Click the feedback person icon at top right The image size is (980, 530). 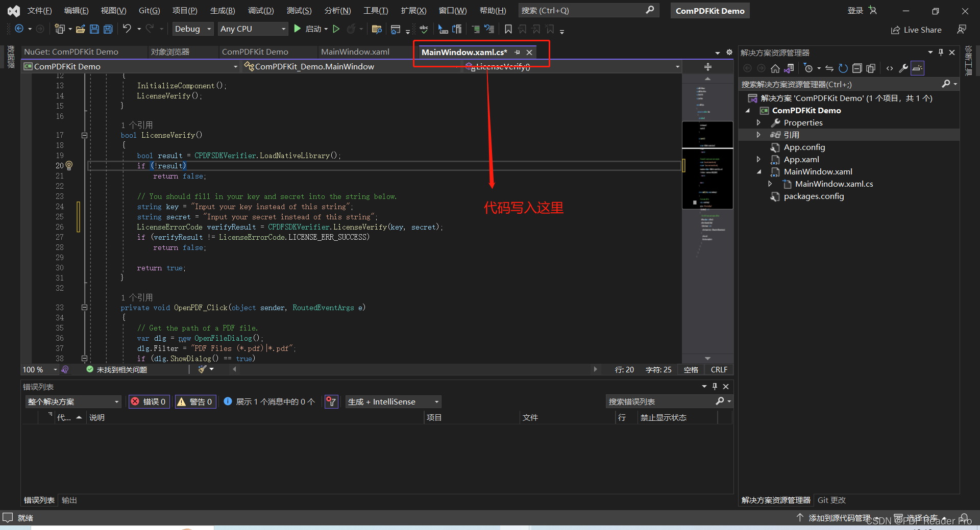962,30
